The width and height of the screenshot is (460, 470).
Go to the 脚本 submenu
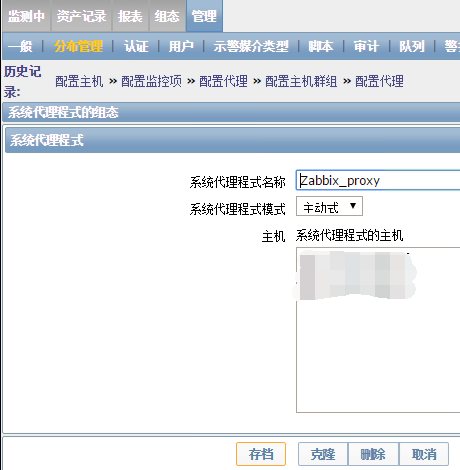point(321,46)
